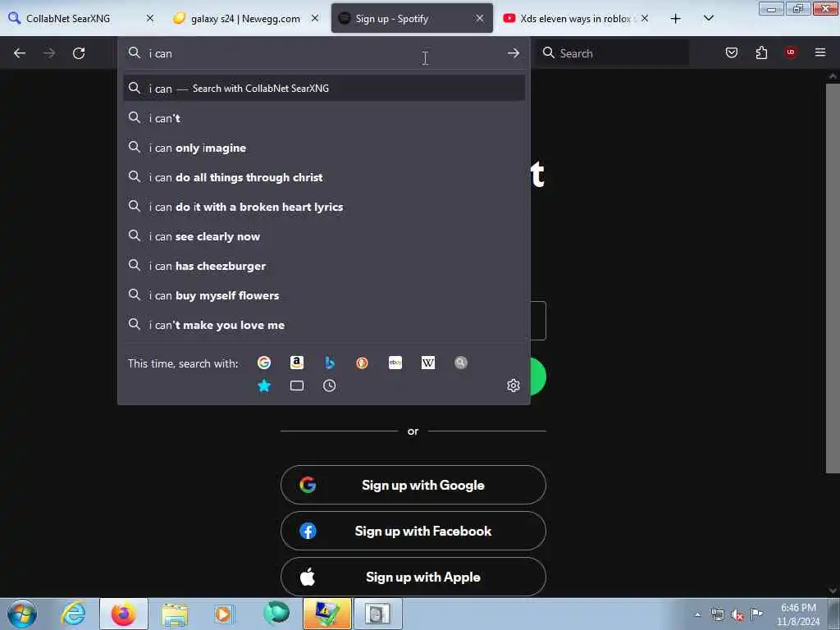The height and width of the screenshot is (630, 840).
Task: Choose "i can do all things through christ"
Action: (x=324, y=177)
